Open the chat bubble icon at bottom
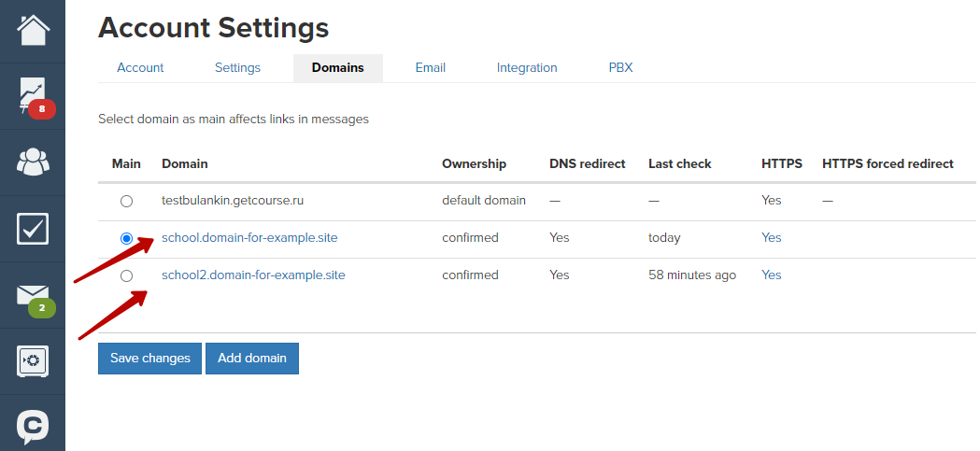The image size is (980, 451). (33, 428)
